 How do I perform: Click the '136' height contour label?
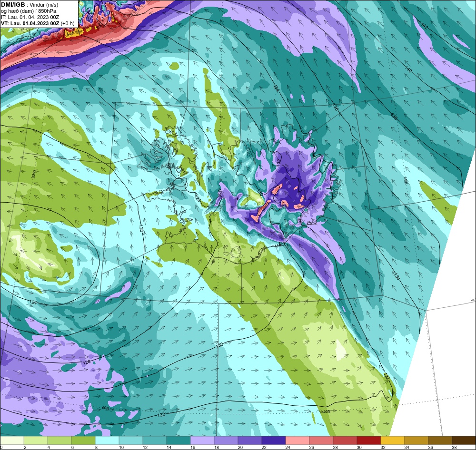pyautogui.click(x=335, y=107)
